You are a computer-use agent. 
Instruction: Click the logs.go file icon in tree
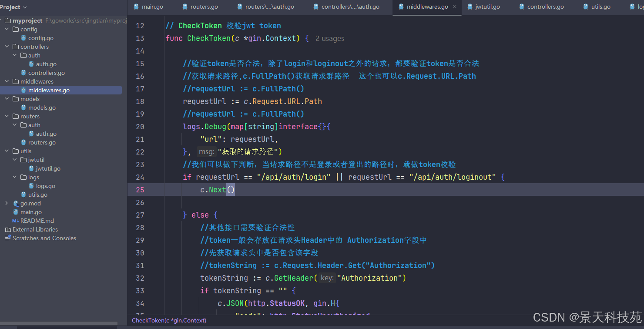(x=31, y=186)
